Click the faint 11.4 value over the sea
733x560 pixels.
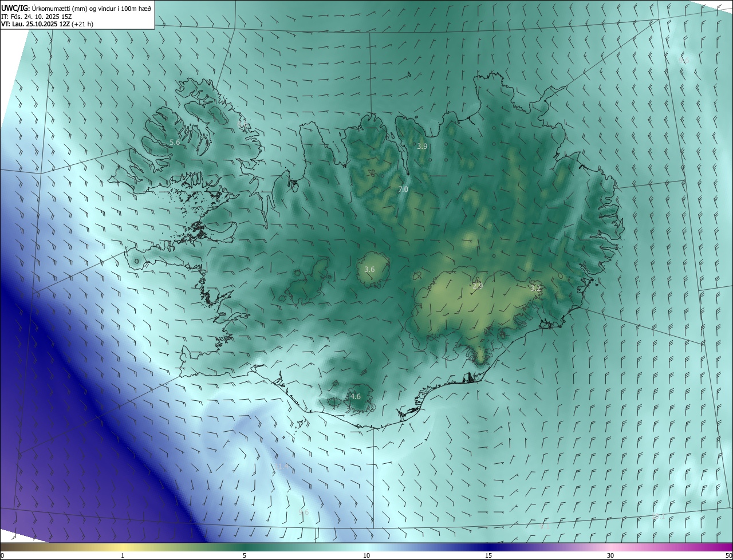tap(281, 467)
